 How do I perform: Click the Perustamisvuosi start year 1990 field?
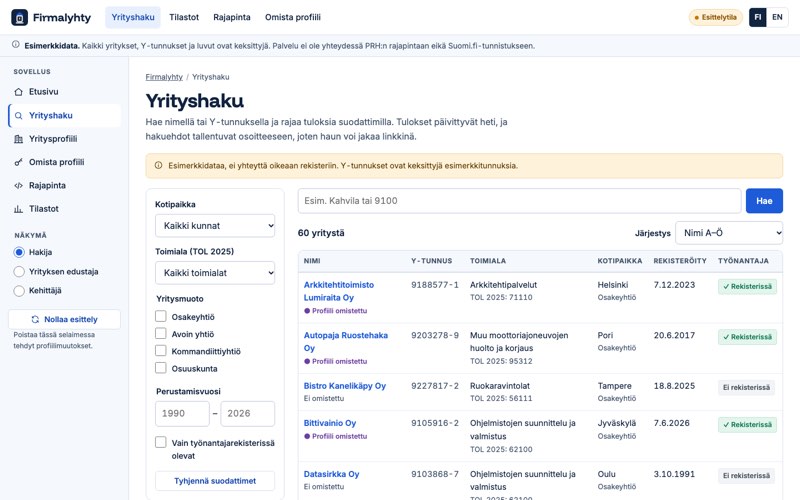coord(182,414)
